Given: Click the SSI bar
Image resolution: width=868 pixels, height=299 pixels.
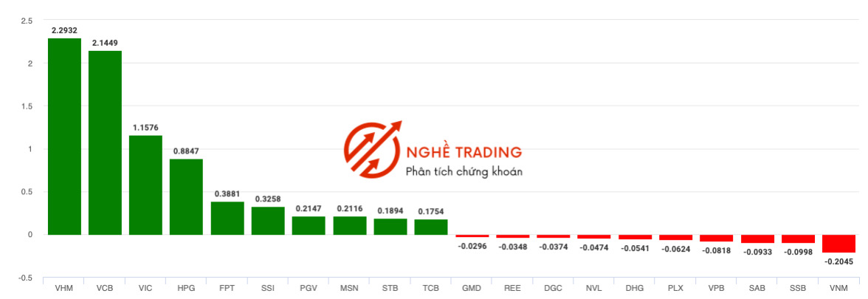Looking at the screenshot, I should coord(268,221).
